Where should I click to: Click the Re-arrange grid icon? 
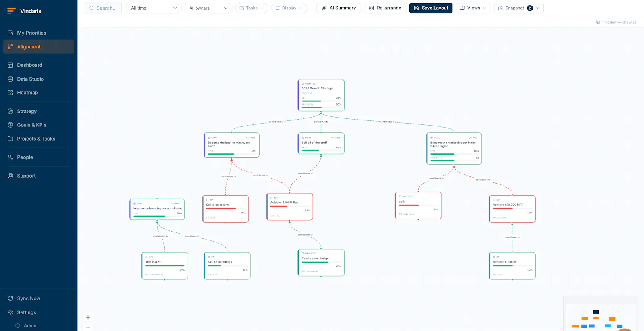click(x=371, y=8)
